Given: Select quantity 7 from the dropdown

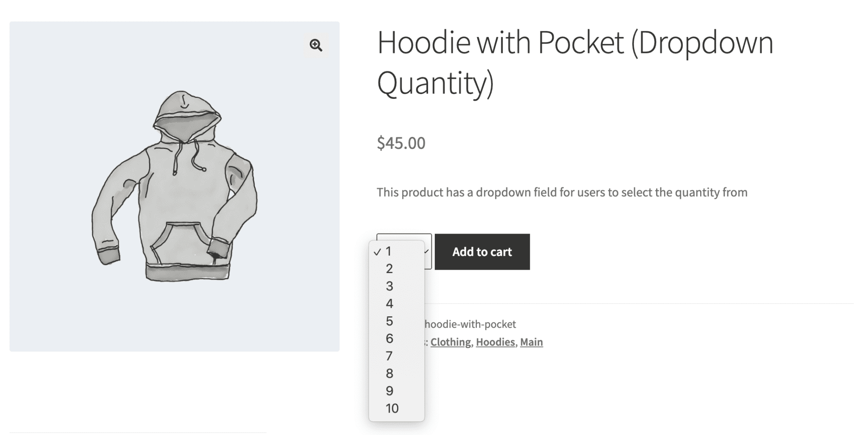Looking at the screenshot, I should [x=389, y=356].
